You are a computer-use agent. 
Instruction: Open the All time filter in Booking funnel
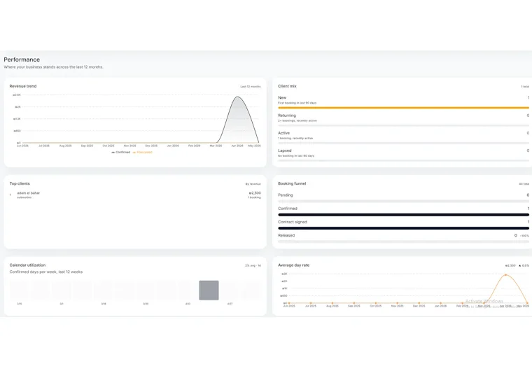click(x=524, y=184)
